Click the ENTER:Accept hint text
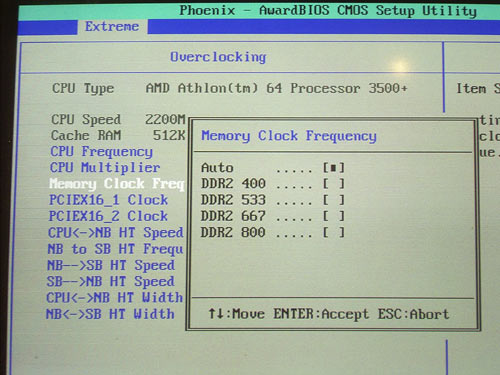Viewport: 500px width, 375px height. (x=321, y=314)
